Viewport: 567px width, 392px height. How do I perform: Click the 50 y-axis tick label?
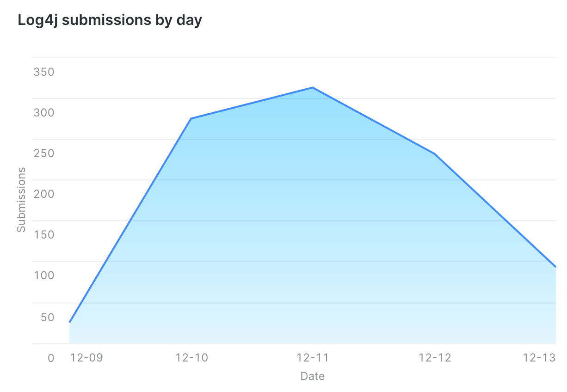47,318
